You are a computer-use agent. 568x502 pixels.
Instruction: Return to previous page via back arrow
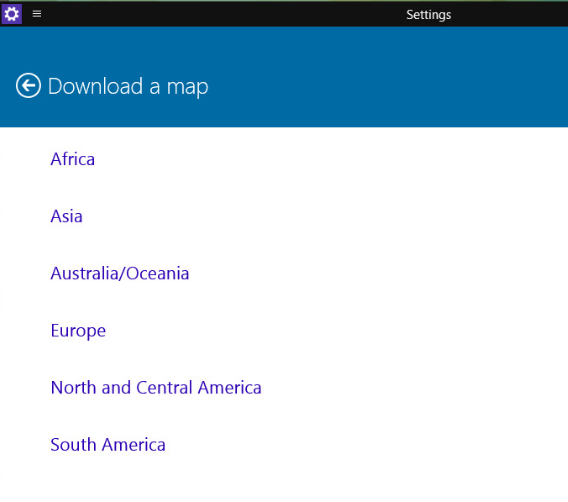[x=28, y=85]
